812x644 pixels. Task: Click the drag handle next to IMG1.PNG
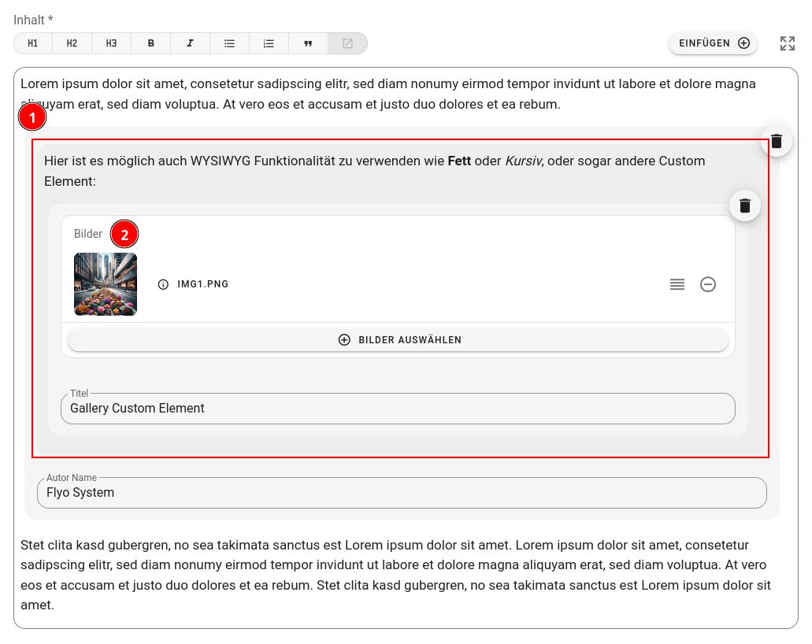[x=677, y=284]
